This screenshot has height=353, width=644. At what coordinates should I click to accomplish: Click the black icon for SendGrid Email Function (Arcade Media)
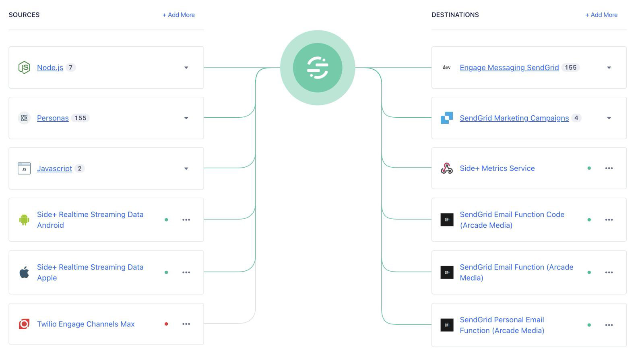click(447, 272)
